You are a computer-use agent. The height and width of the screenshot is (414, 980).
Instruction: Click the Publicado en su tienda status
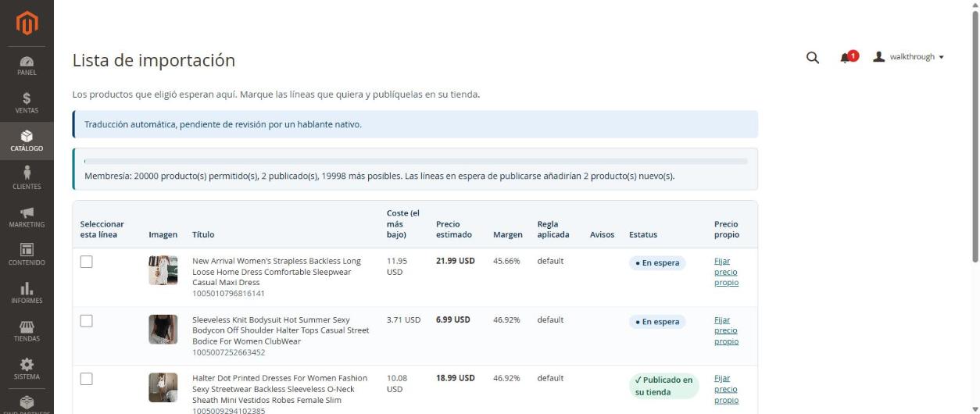point(663,386)
